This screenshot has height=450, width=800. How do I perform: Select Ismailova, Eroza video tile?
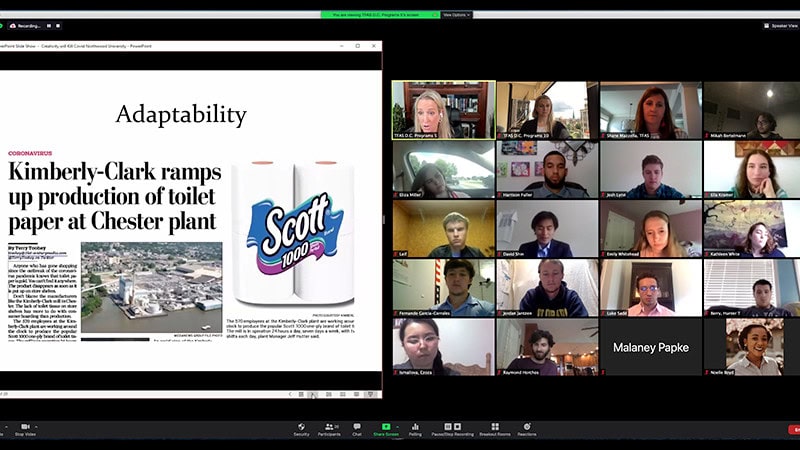click(444, 347)
